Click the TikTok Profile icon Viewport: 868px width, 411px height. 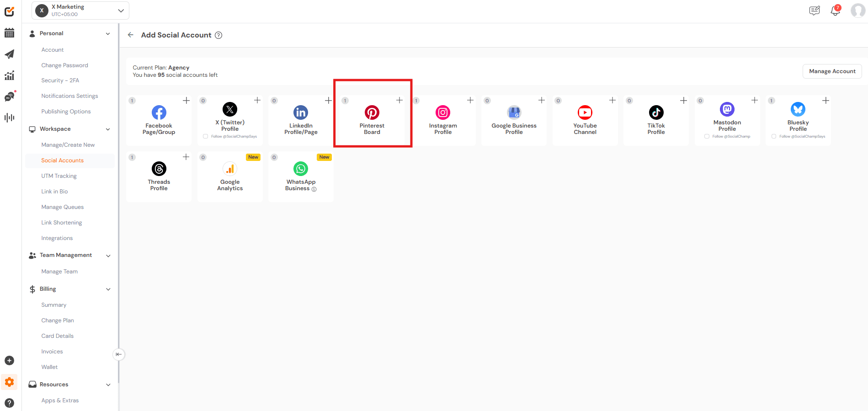pos(656,112)
